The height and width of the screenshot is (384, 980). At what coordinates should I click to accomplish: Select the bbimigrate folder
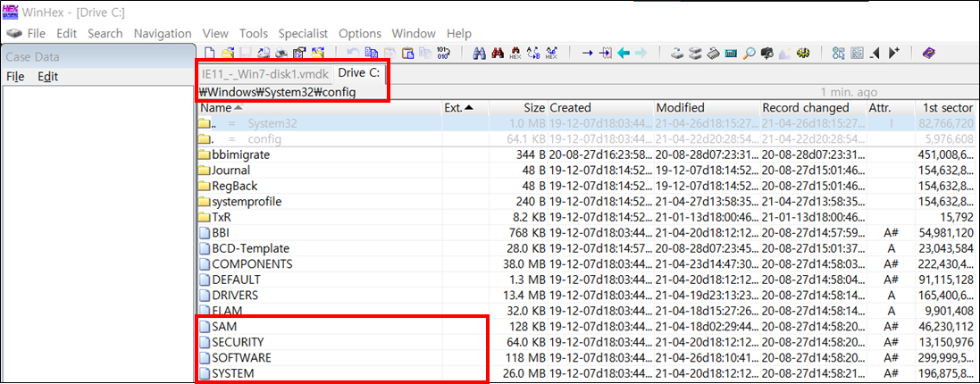tap(588, 154)
